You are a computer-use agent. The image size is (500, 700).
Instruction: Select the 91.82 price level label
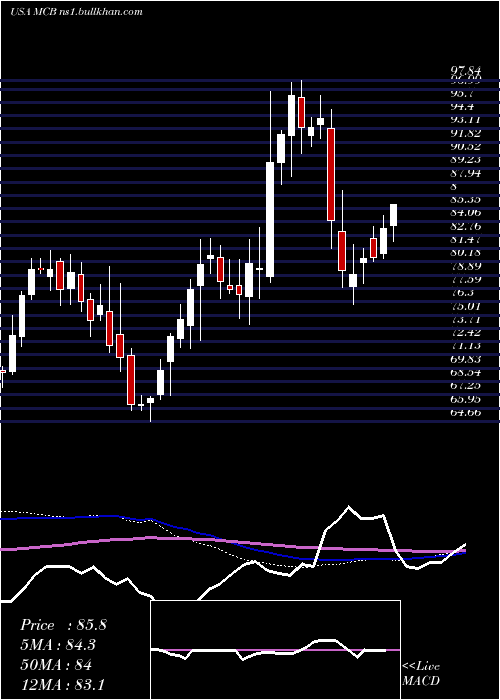467,133
